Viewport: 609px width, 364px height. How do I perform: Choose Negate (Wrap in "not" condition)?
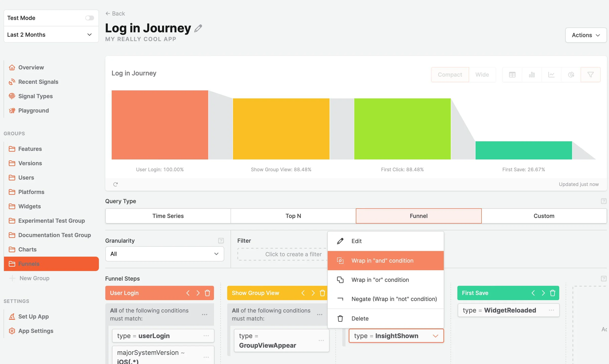coord(385,299)
